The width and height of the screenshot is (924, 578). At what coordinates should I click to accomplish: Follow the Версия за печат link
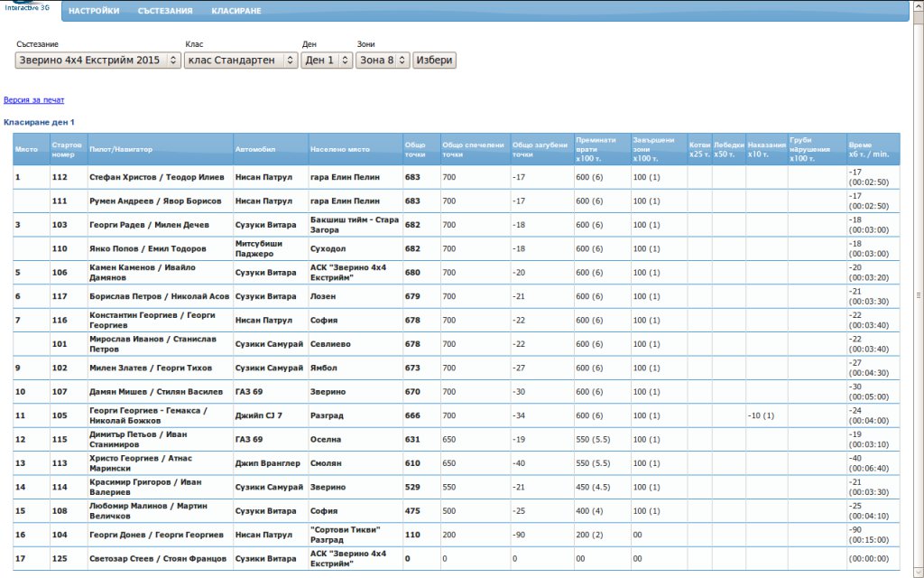point(33,100)
